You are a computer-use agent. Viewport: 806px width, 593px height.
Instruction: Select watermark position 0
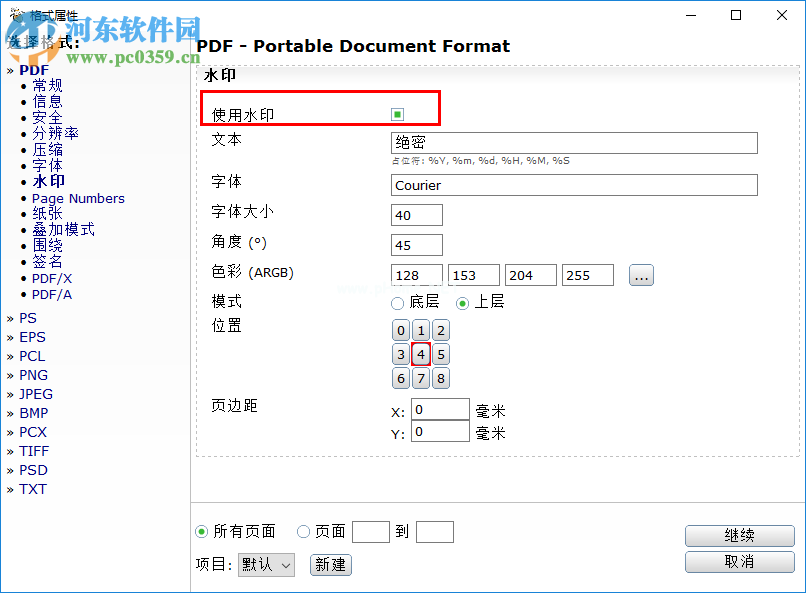pos(401,330)
